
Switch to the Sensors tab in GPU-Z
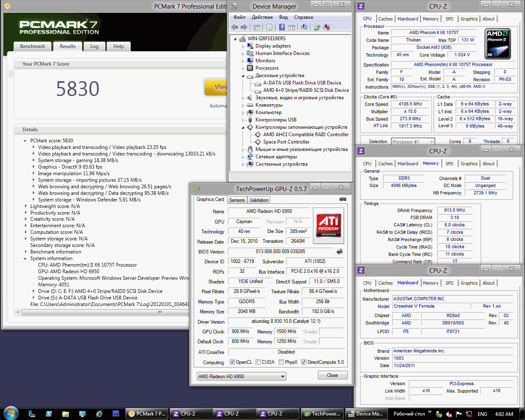coord(237,200)
